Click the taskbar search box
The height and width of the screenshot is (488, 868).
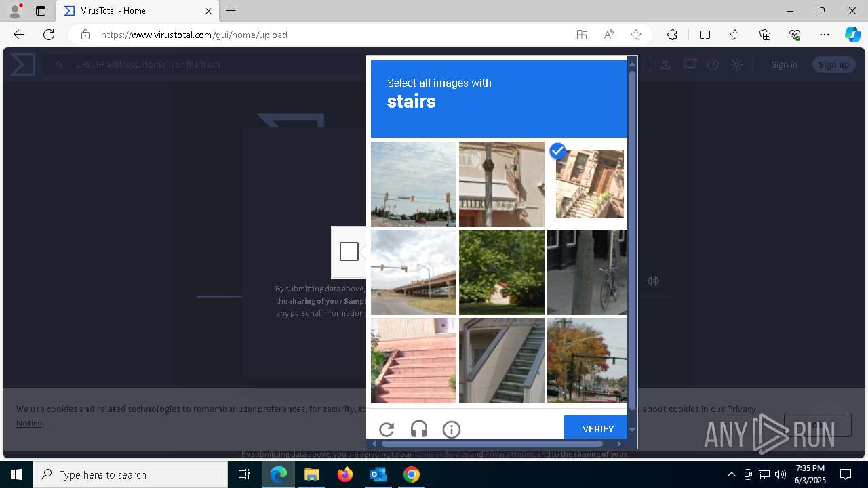[130, 474]
